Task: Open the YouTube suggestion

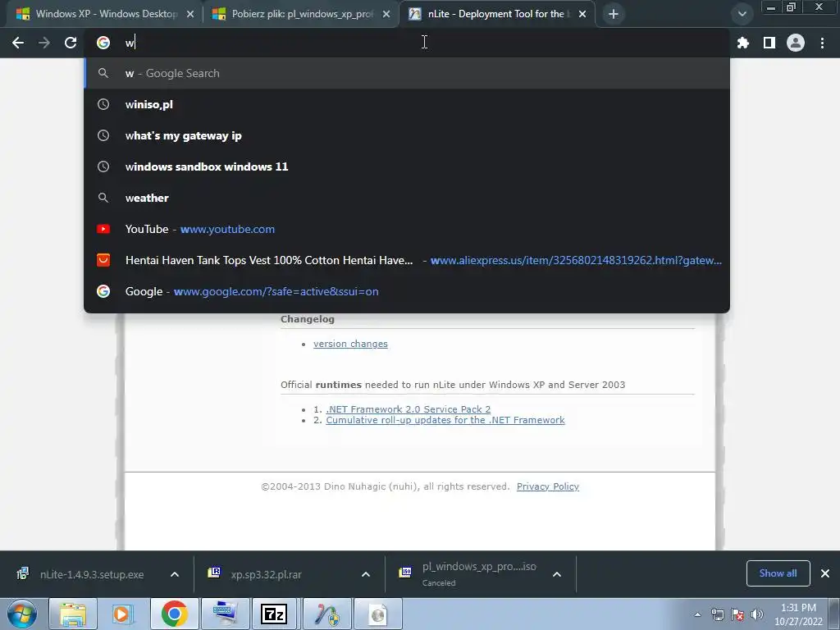Action: 407,229
